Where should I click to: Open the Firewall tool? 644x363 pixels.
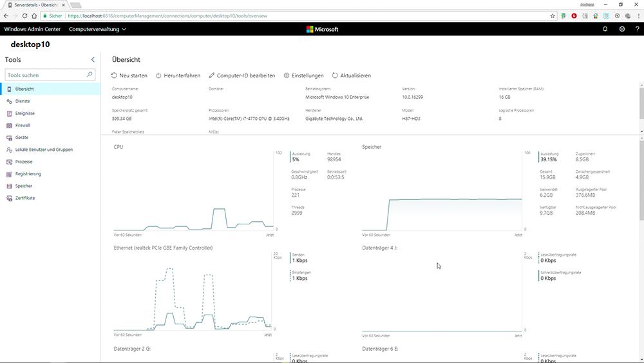[23, 125]
